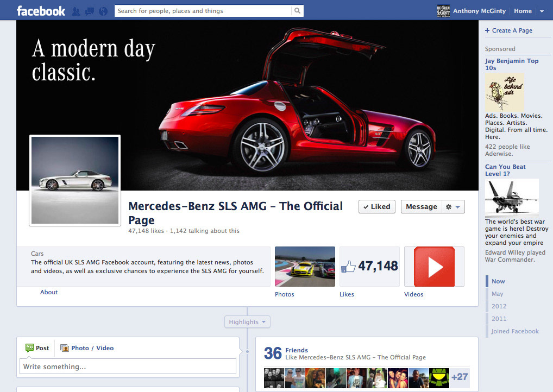Open account dropdown arrow in top bar
Image resolution: width=553 pixels, height=392 pixels.
tap(542, 11)
